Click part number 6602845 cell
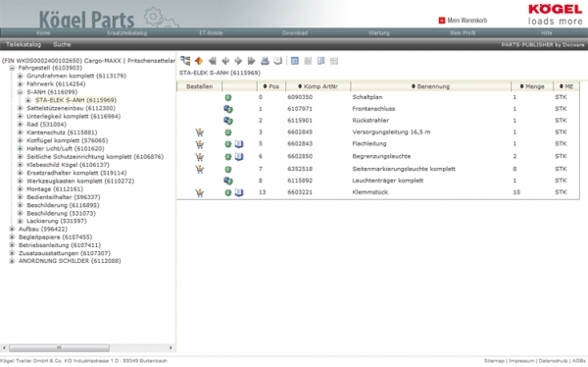This screenshot has height=367, width=588. 300,132
